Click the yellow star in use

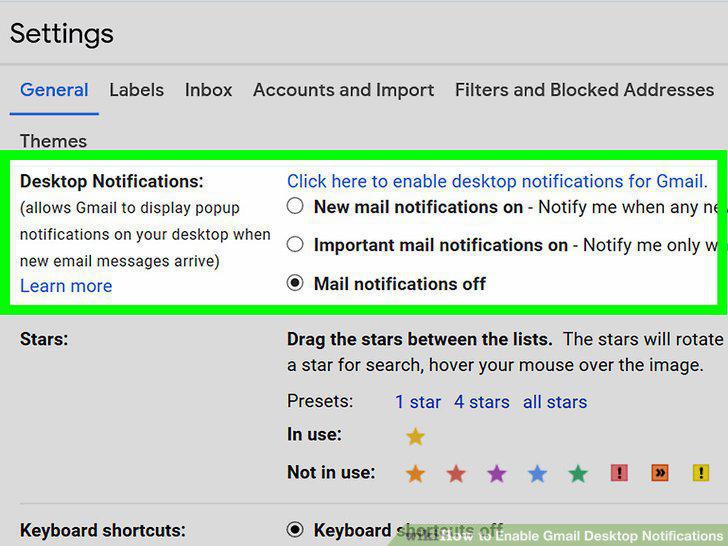[x=415, y=436]
